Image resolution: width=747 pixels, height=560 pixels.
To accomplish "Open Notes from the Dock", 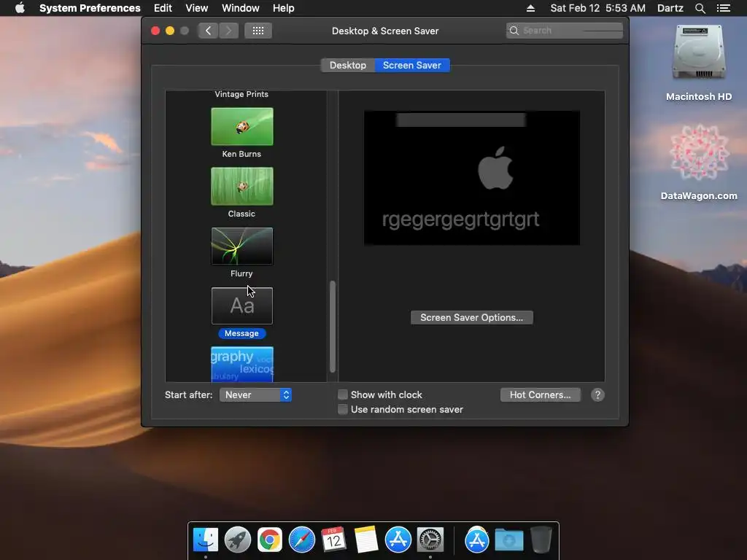I will tap(366, 540).
